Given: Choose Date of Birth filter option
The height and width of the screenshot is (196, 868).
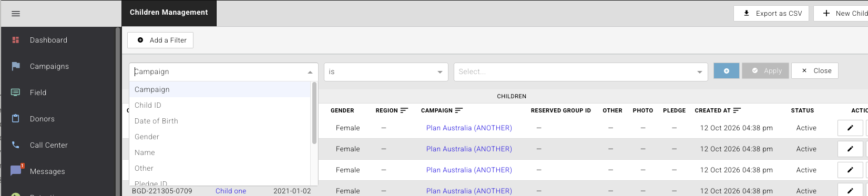Looking at the screenshot, I should coord(220,121).
